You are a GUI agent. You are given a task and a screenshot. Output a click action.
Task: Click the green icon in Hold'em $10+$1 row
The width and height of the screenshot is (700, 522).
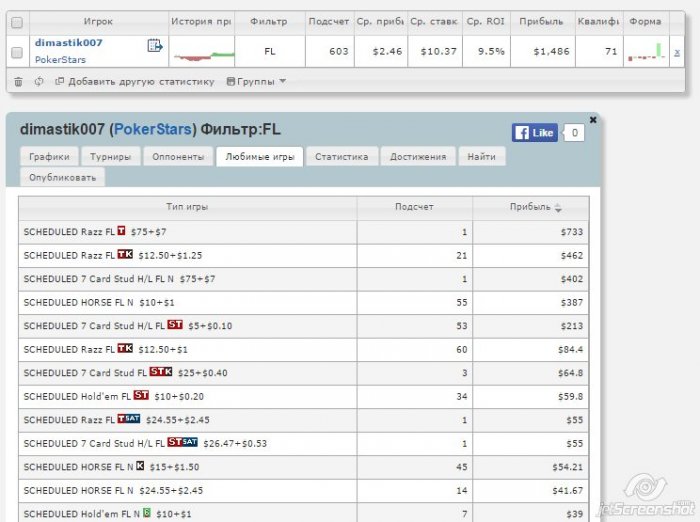click(147, 513)
